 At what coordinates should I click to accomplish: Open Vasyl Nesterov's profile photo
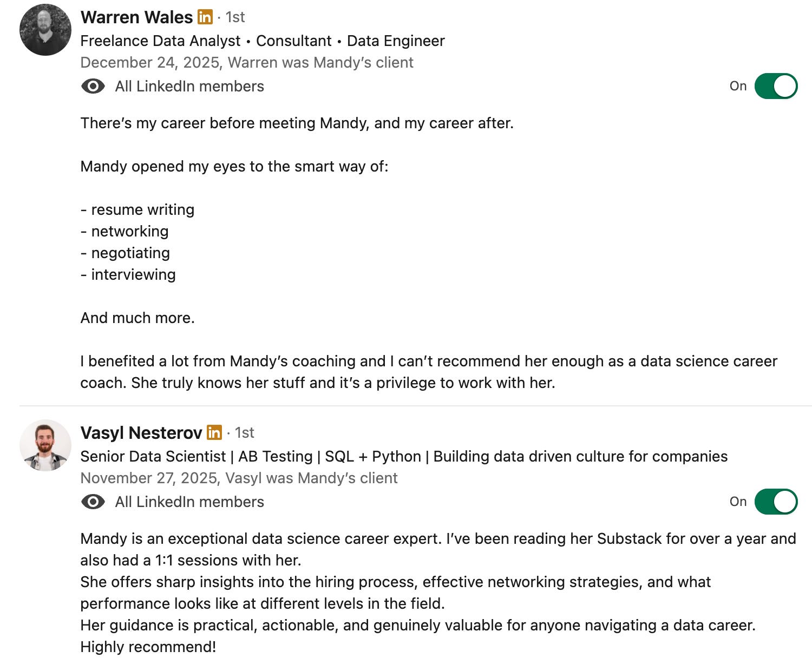click(x=45, y=445)
